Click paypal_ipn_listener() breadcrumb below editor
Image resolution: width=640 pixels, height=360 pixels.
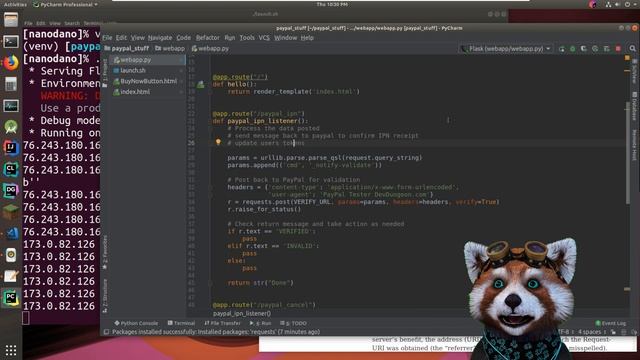click(x=242, y=313)
